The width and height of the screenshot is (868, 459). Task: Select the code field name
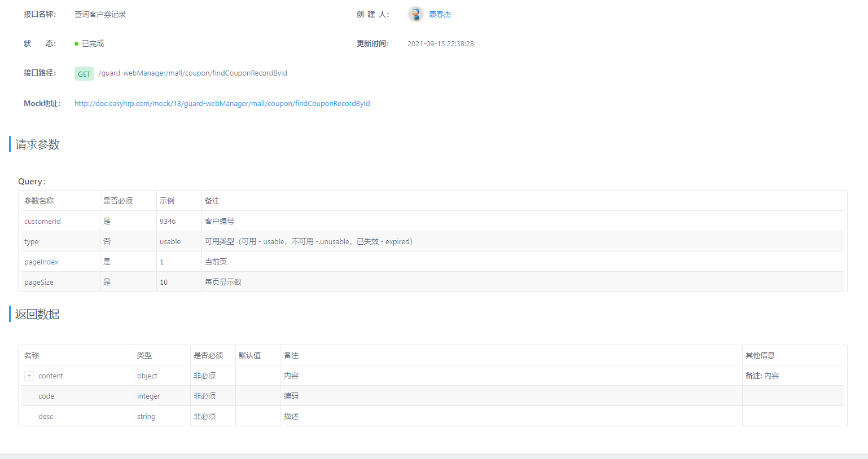pos(46,396)
